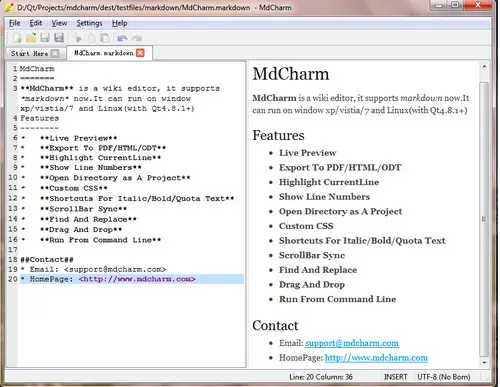Click Export To PDF/HTML/ODT in the preview
Viewport: 500px width, 387px height.
tap(340, 167)
